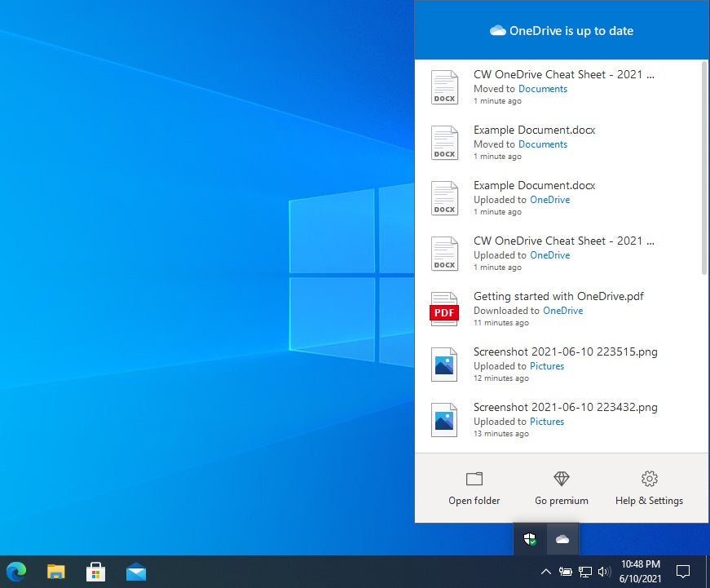Click the PDF icon for Getting started with OneDrive
The width and height of the screenshot is (710, 588).
[x=444, y=309]
